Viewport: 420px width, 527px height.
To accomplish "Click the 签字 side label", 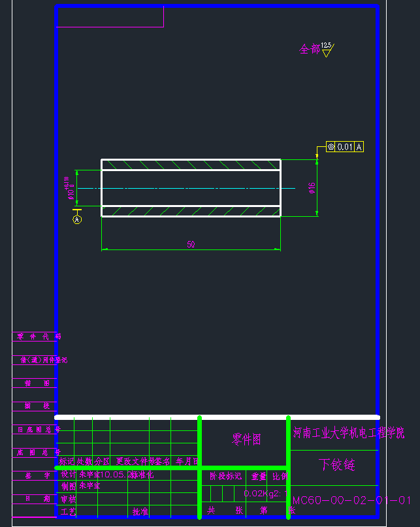I will click(x=38, y=475).
